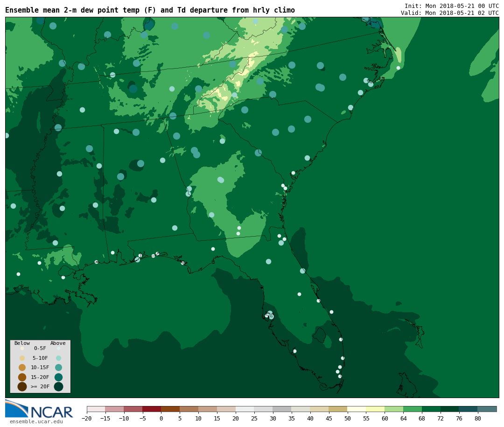Click the dark green colorbar swatch at 72-76
Viewport: 504px width, 427px height.
(x=450, y=409)
